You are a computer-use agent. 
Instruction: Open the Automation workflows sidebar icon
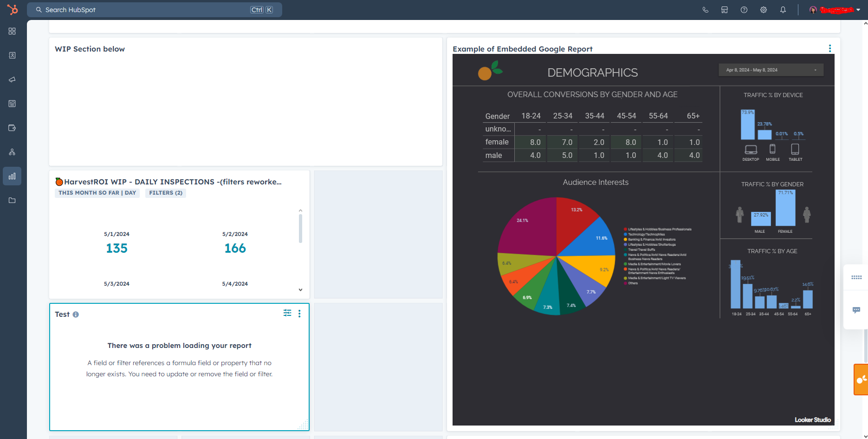[12, 152]
